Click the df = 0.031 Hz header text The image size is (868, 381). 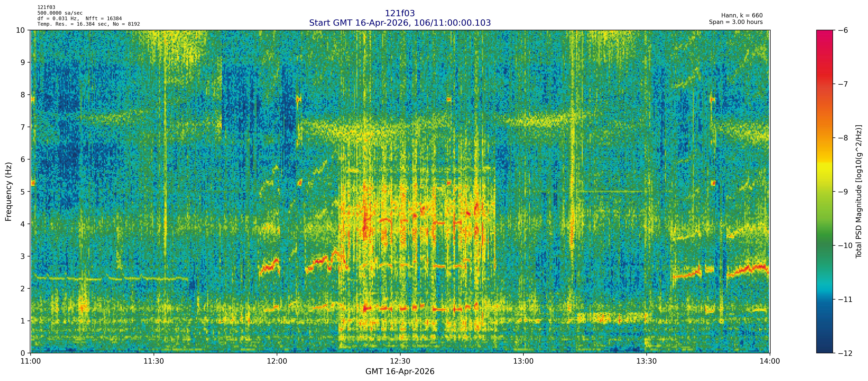tap(58, 18)
